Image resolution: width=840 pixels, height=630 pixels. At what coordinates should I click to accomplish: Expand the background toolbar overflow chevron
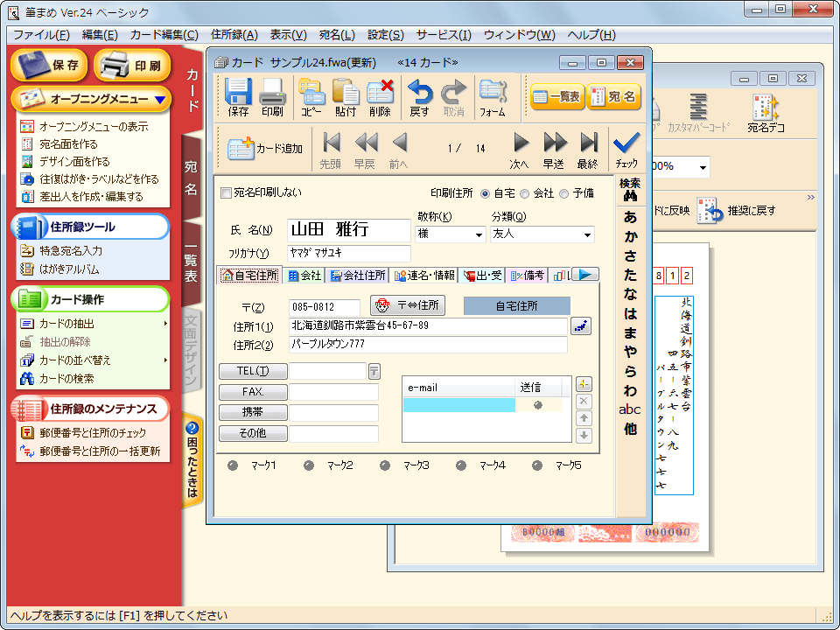[x=810, y=198]
